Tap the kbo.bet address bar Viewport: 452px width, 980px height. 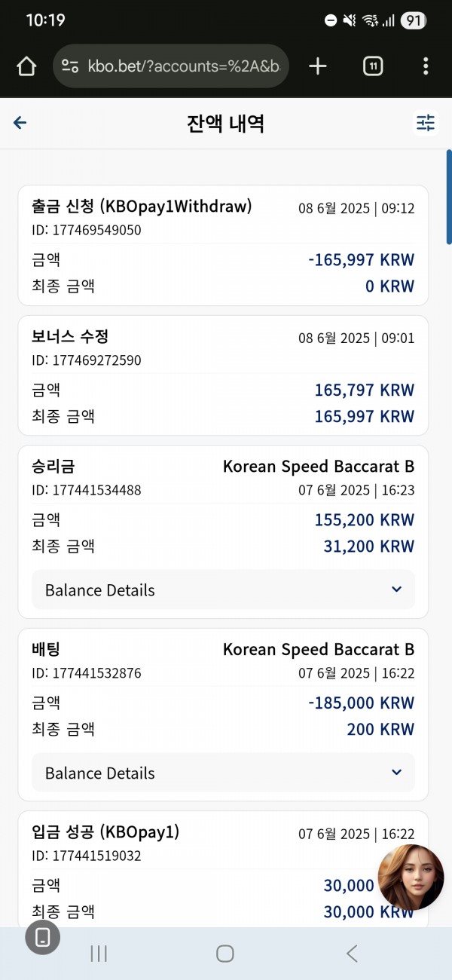[171, 66]
